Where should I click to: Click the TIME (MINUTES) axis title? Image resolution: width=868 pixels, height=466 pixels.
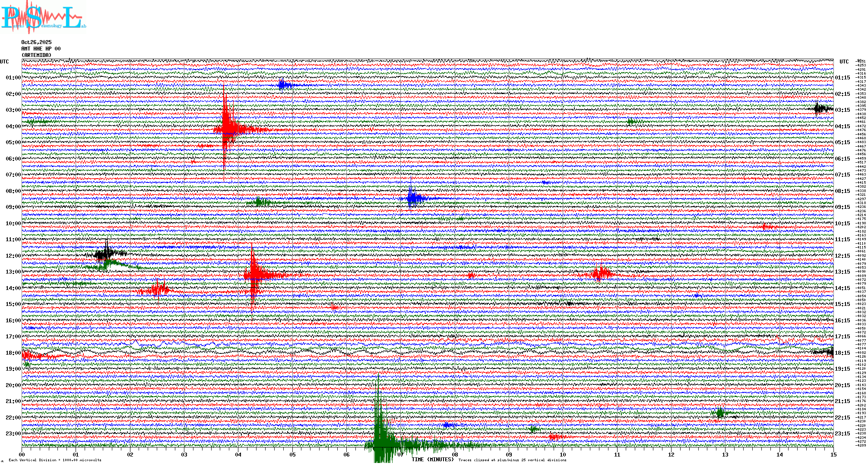point(433,460)
